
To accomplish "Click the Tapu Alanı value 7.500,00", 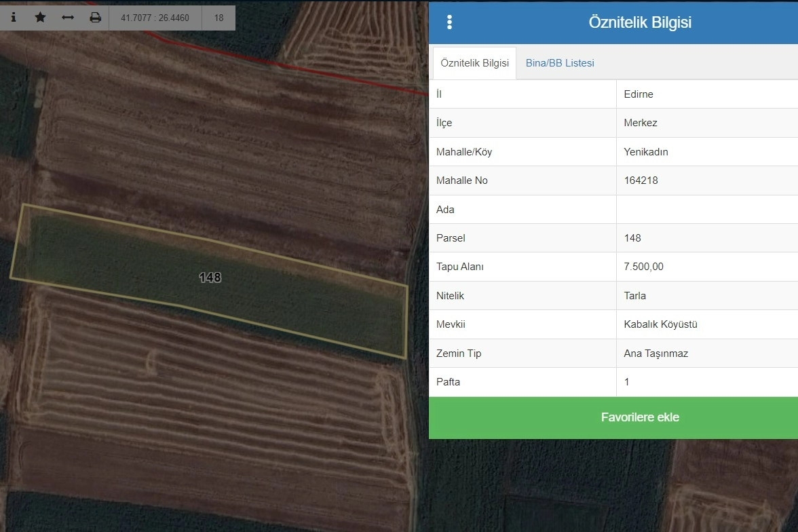I will pyautogui.click(x=643, y=267).
